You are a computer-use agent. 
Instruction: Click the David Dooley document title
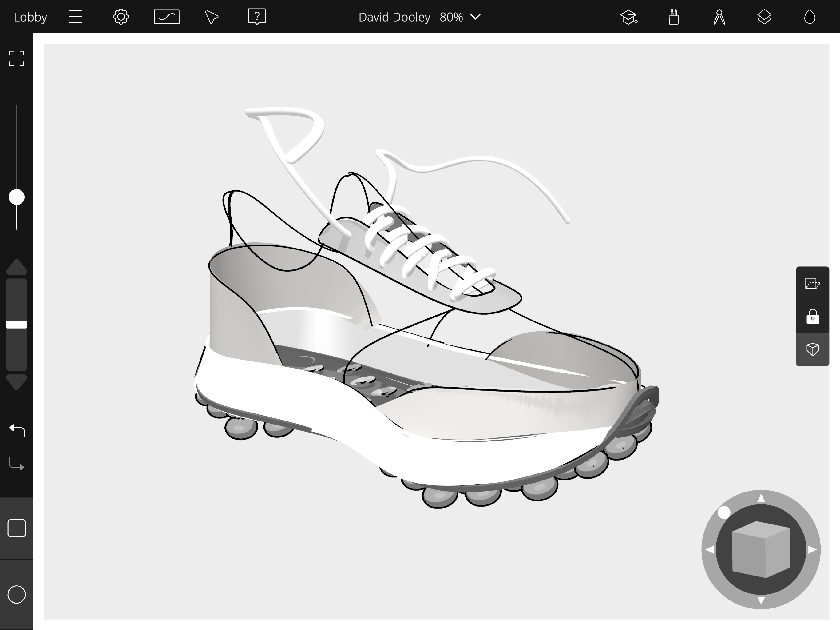tap(394, 17)
